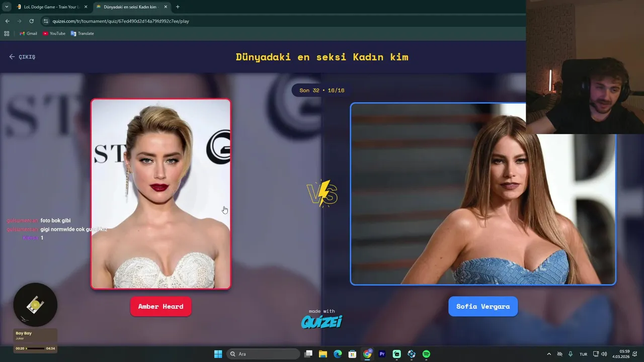The image size is (644, 362).
Task: Click the Ara taskbar search box
Action: click(x=263, y=354)
